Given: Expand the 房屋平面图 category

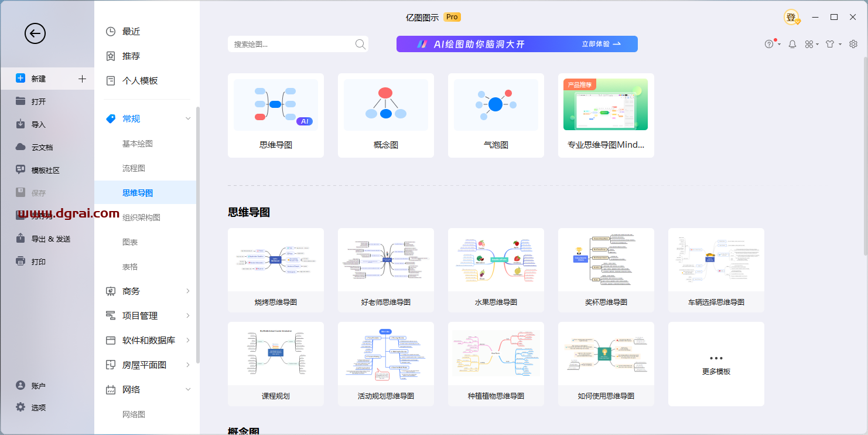Looking at the screenshot, I should click(188, 365).
